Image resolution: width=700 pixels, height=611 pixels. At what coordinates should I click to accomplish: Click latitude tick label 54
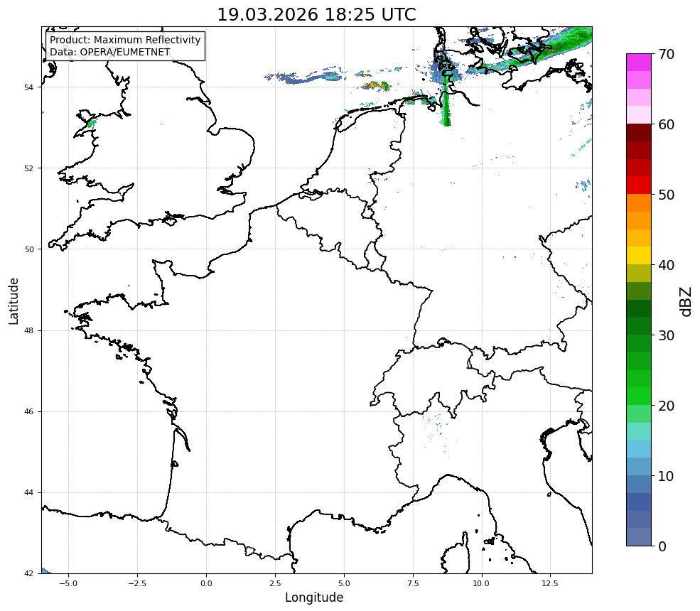tap(28, 87)
